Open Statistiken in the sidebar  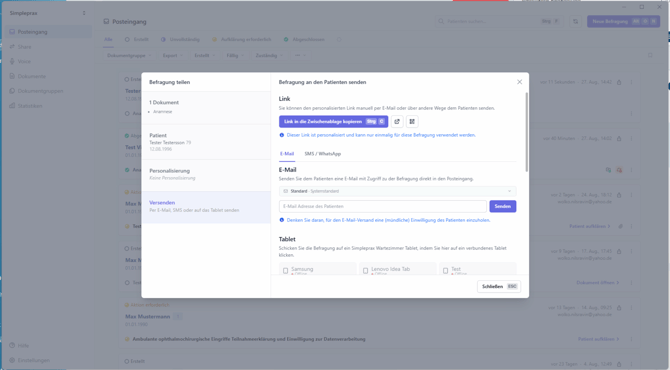(x=48, y=106)
